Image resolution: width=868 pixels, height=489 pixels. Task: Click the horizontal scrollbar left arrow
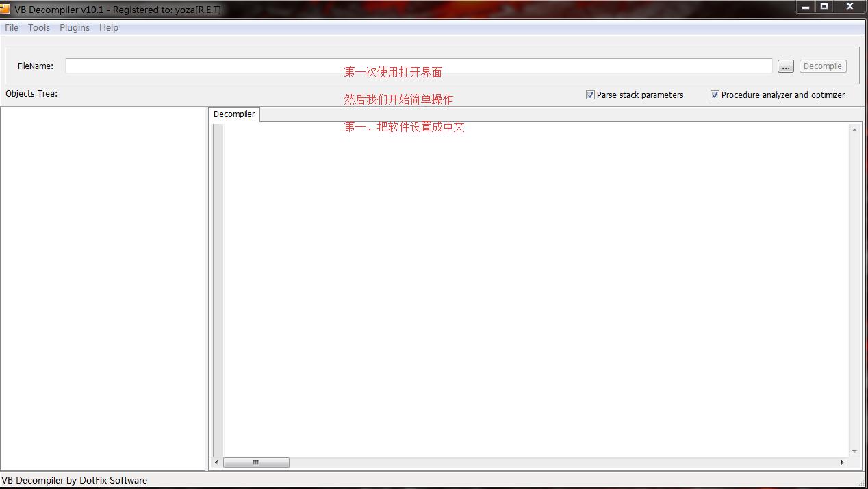pyautogui.click(x=217, y=462)
